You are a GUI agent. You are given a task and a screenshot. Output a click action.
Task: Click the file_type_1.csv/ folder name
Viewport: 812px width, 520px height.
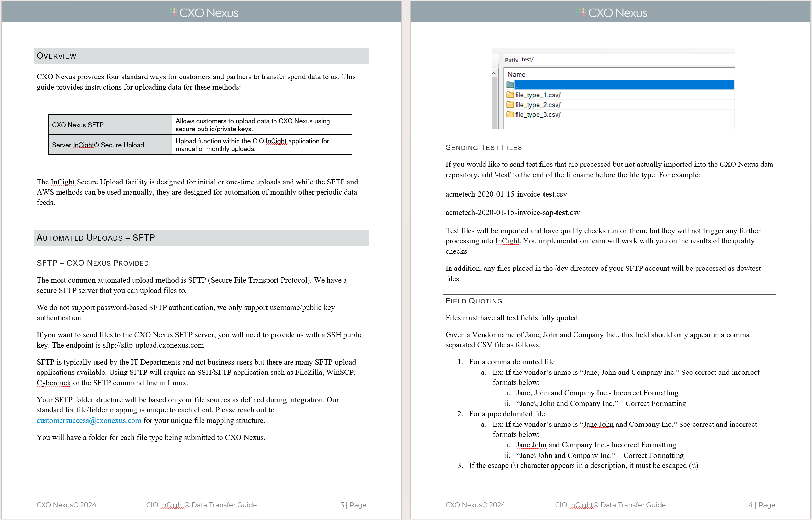pos(538,95)
